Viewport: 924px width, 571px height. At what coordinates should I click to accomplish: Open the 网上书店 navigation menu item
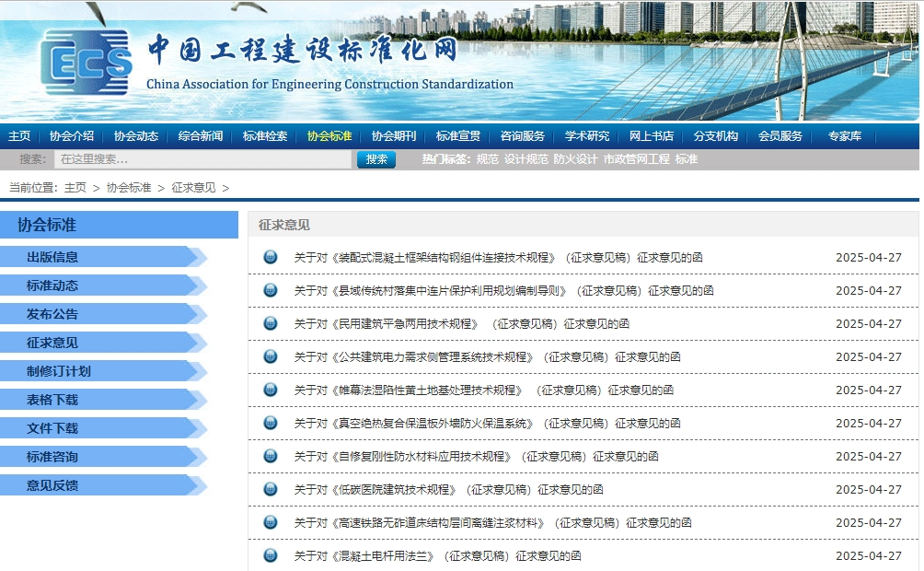click(x=652, y=136)
